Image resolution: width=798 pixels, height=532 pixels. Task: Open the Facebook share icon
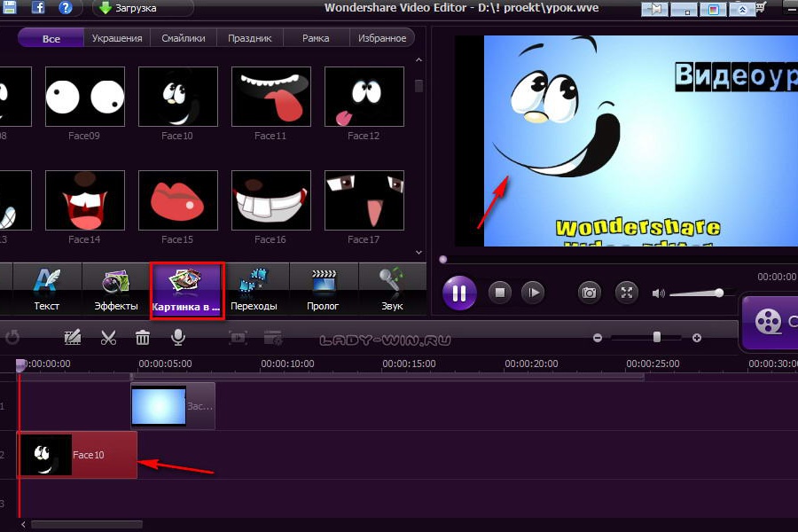point(37,6)
